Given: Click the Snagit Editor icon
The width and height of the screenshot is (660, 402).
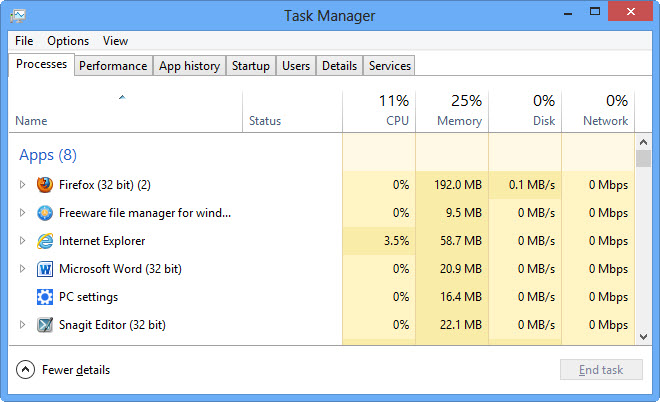Looking at the screenshot, I should [x=45, y=325].
